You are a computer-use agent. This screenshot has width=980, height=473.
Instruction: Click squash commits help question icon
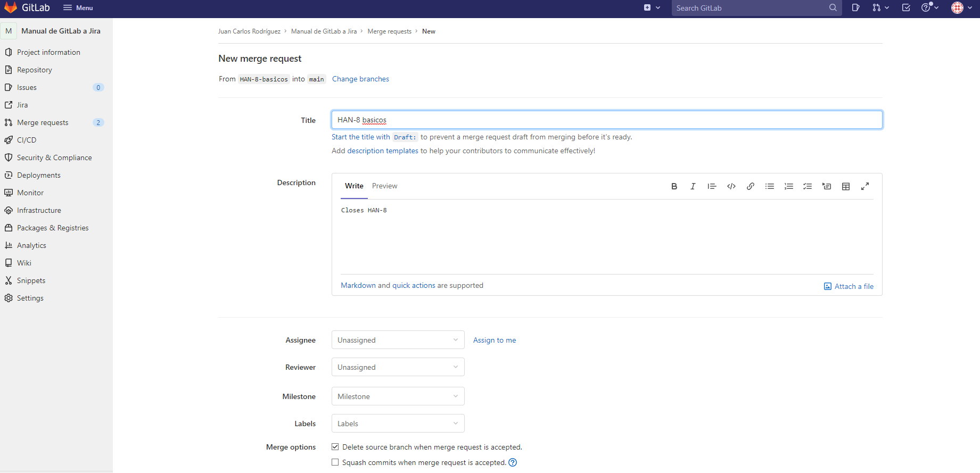[513, 462]
